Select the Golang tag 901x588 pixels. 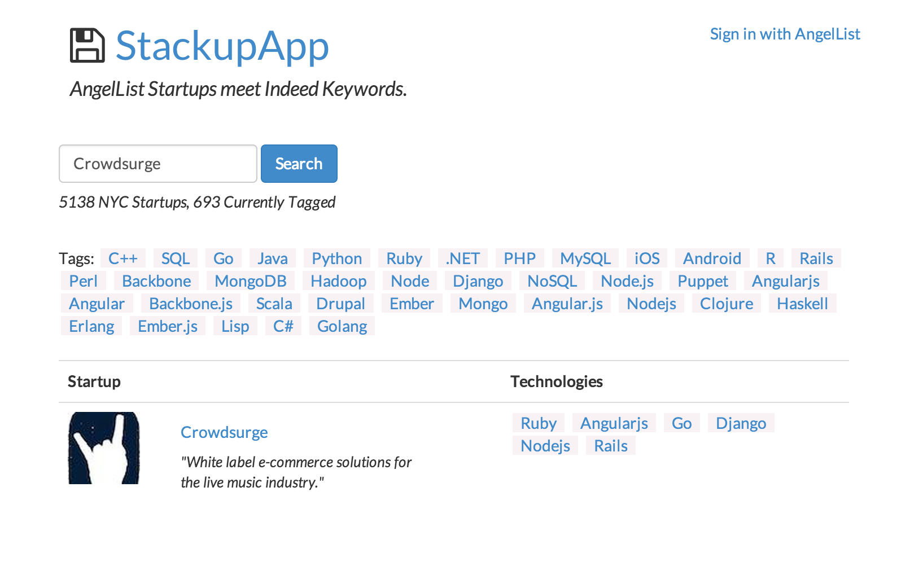[342, 326]
